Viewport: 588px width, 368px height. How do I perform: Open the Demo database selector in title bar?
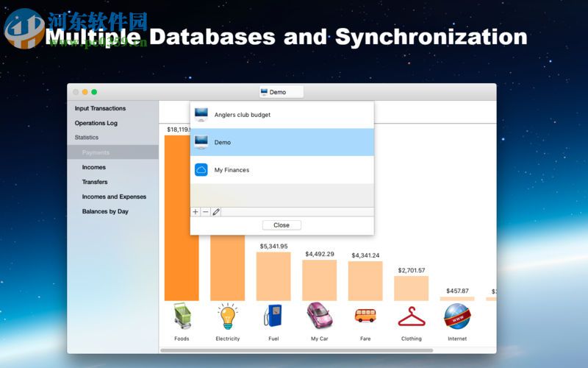coord(282,92)
